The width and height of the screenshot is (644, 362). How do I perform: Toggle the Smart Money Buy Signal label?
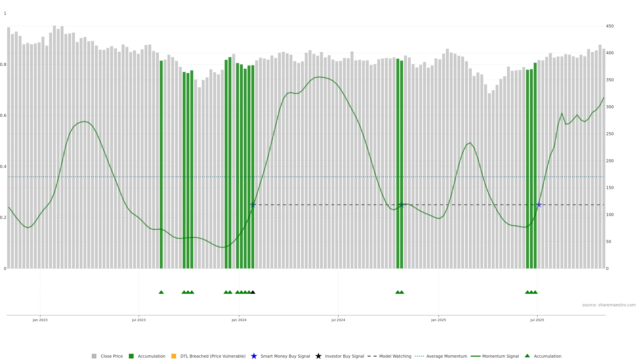pyautogui.click(x=285, y=356)
